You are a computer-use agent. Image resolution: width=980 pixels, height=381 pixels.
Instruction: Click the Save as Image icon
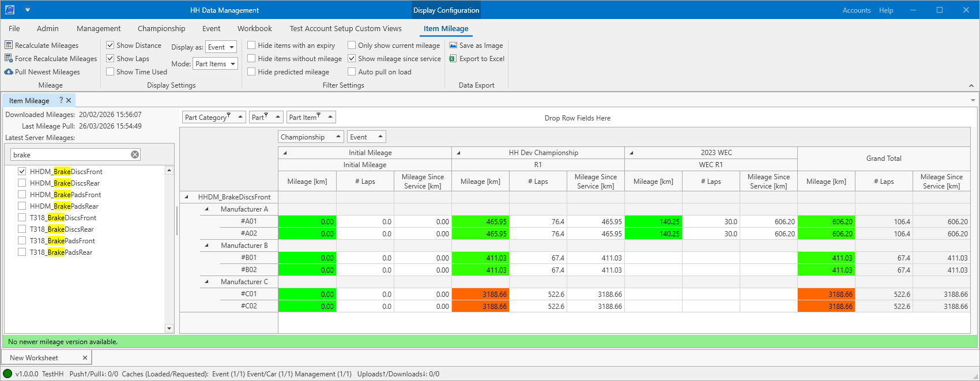(453, 45)
